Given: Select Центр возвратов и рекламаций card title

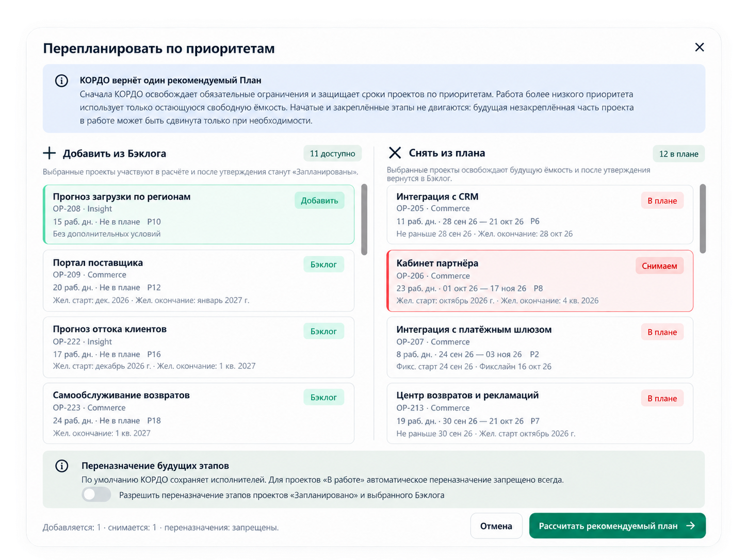Looking at the screenshot, I should 467,395.
